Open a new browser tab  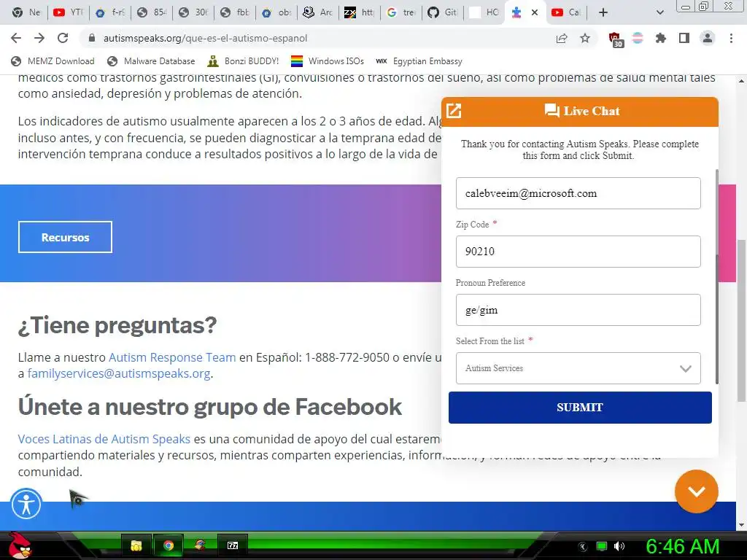[603, 12]
